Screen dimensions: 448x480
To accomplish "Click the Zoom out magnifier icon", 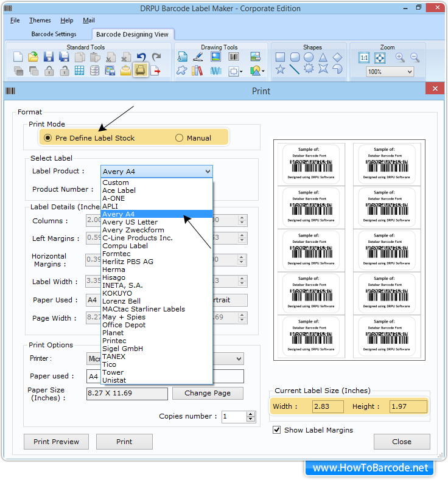I will (415, 57).
